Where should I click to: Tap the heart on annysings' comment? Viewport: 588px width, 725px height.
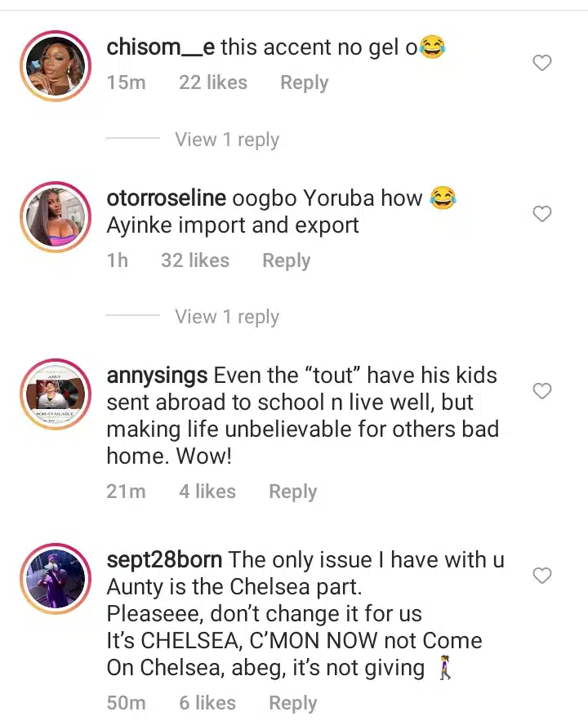542,391
